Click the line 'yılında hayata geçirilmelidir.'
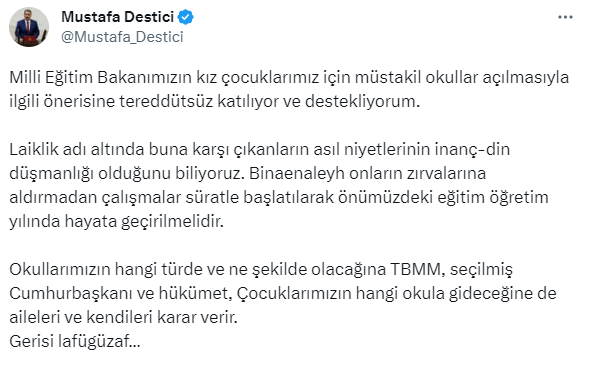 coord(116,222)
